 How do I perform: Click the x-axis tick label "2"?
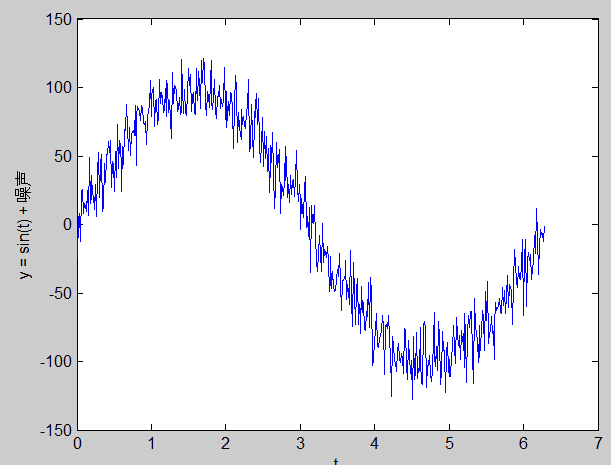coord(225,444)
